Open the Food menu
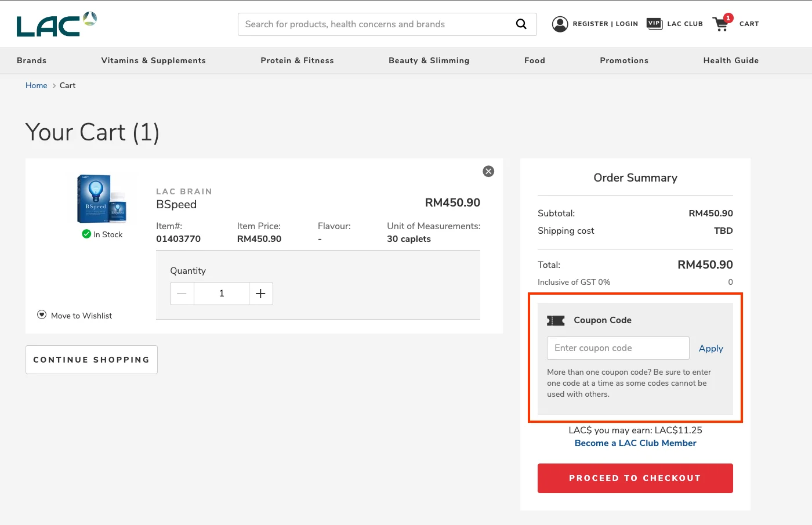The height and width of the screenshot is (525, 812). point(535,60)
